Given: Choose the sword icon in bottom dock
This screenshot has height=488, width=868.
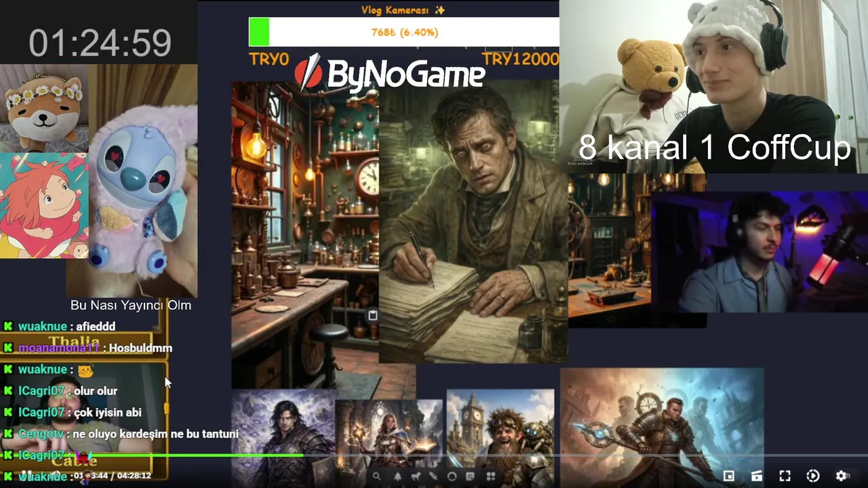Looking at the screenshot, I should [x=433, y=476].
